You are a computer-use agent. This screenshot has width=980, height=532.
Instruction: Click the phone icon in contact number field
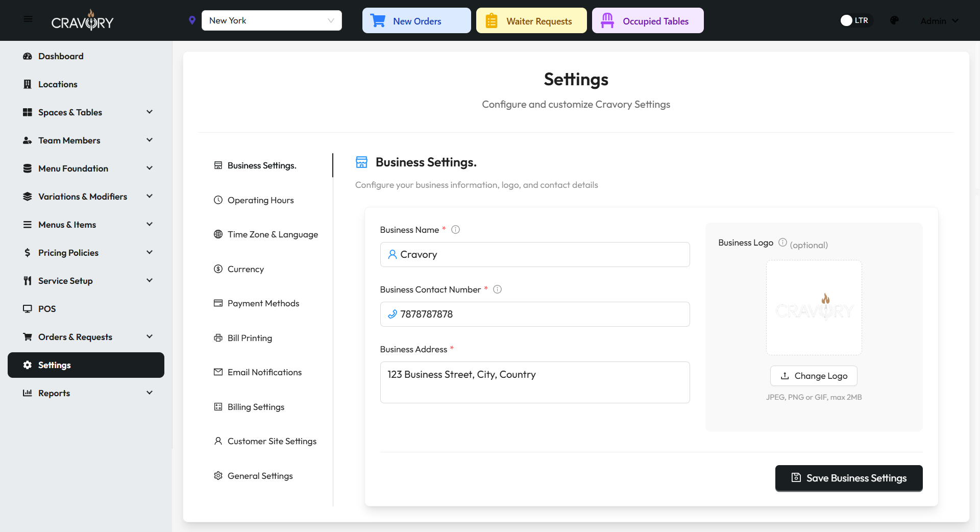[x=392, y=314]
